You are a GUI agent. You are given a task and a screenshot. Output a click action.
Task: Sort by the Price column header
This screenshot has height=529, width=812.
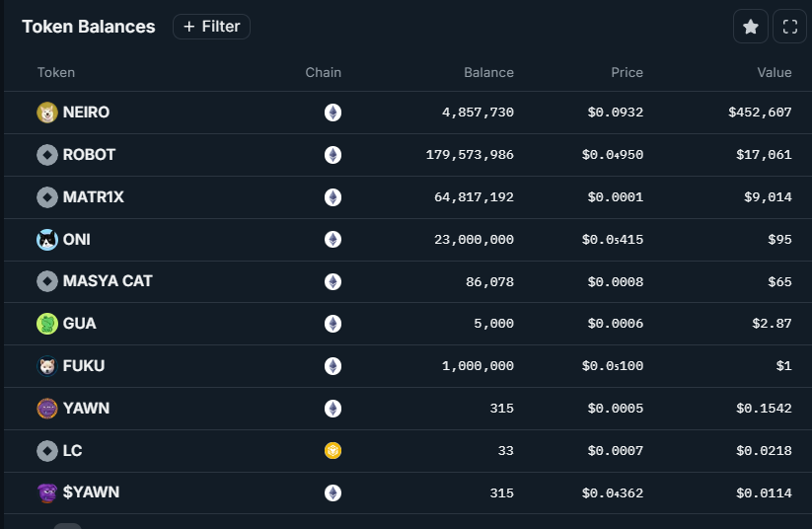[627, 72]
